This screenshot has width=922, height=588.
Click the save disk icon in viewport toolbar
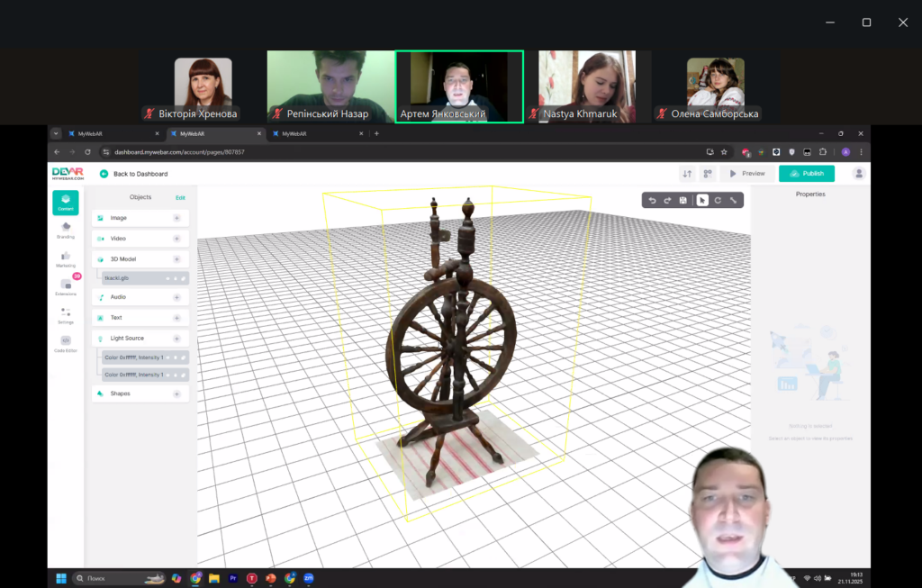(x=683, y=200)
